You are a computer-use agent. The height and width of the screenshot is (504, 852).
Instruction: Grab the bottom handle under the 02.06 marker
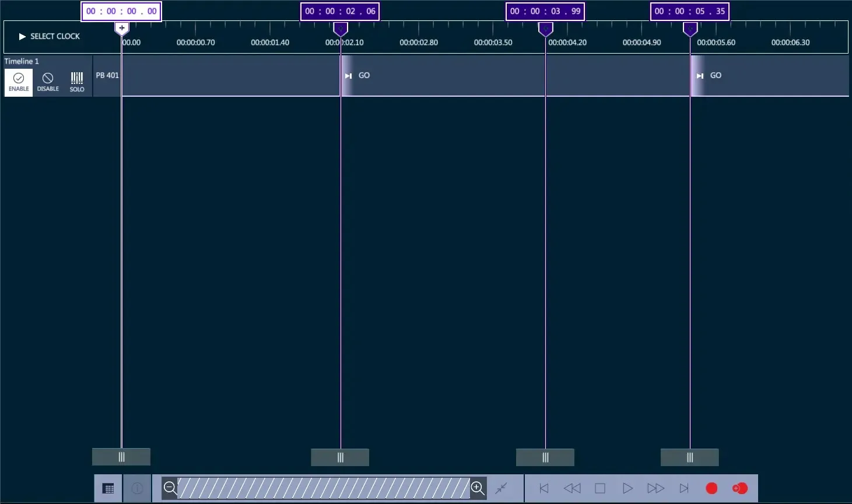(340, 457)
